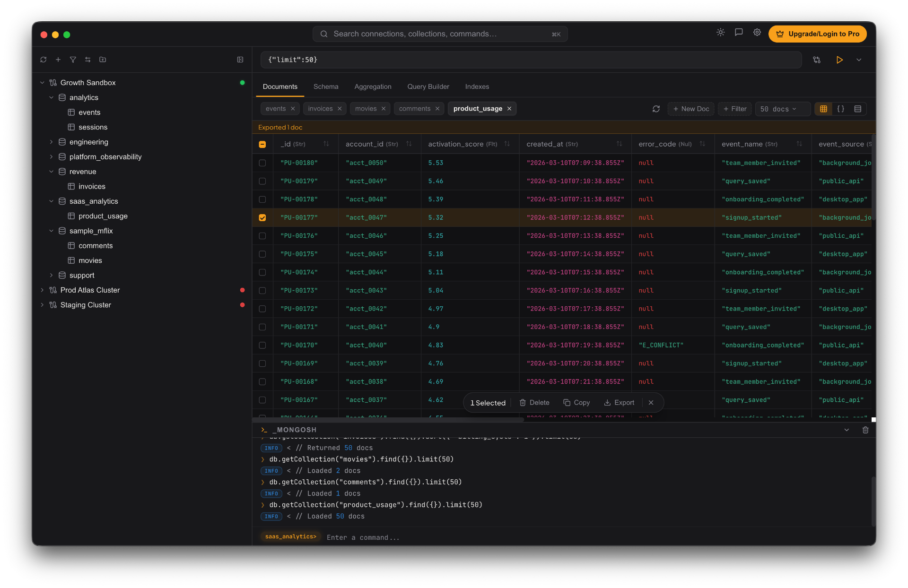Refresh the connections list in sidebar
Image resolution: width=908 pixels, height=588 pixels.
point(44,60)
